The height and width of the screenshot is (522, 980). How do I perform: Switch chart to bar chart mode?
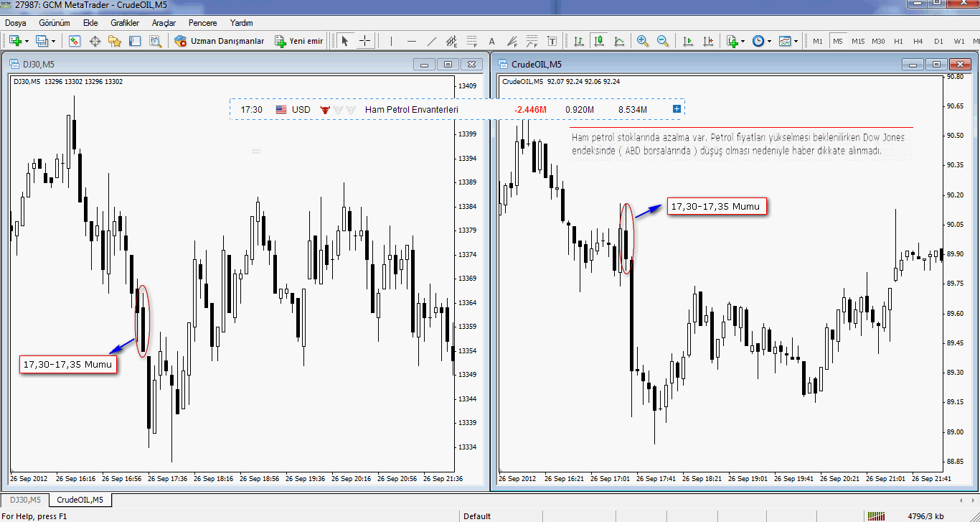point(578,41)
